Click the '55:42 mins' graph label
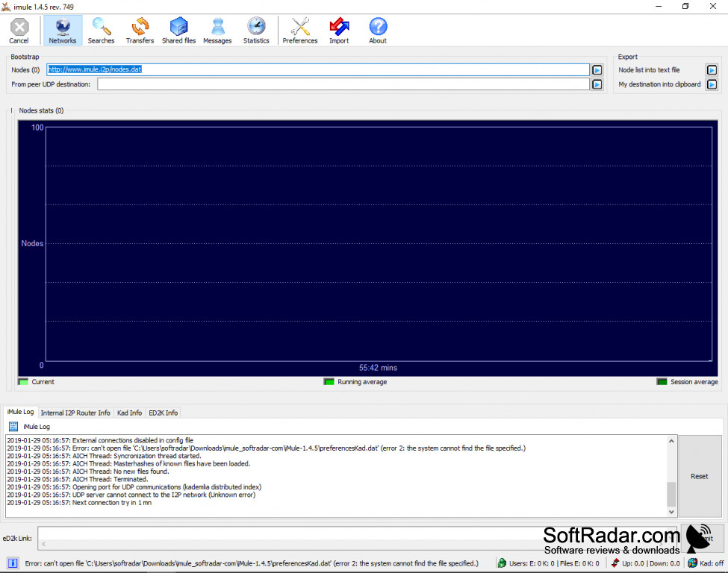Viewport: 728px width, 573px height. coord(378,368)
